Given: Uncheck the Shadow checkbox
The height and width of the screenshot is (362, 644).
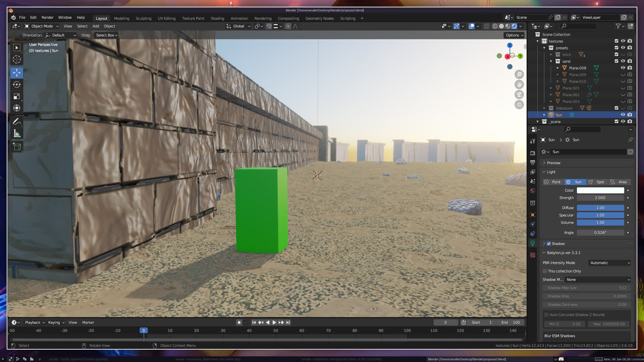Looking at the screenshot, I should pyautogui.click(x=549, y=244).
